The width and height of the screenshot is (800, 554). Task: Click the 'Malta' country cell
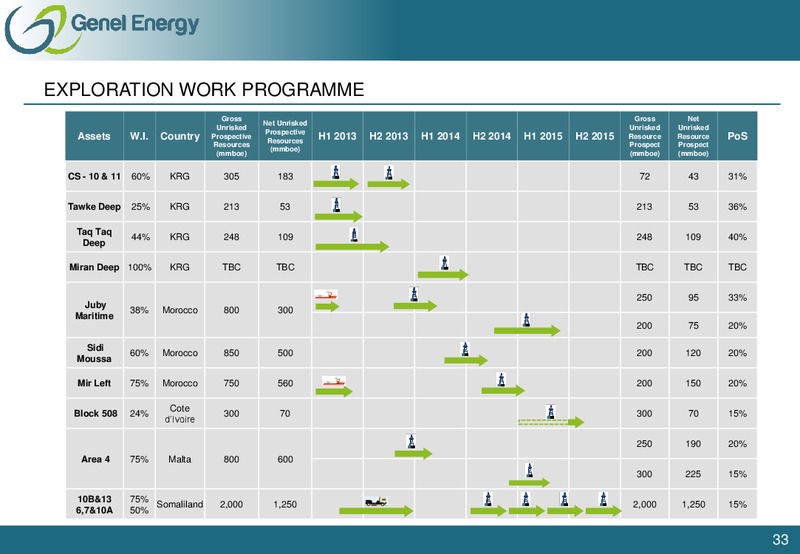tap(180, 459)
